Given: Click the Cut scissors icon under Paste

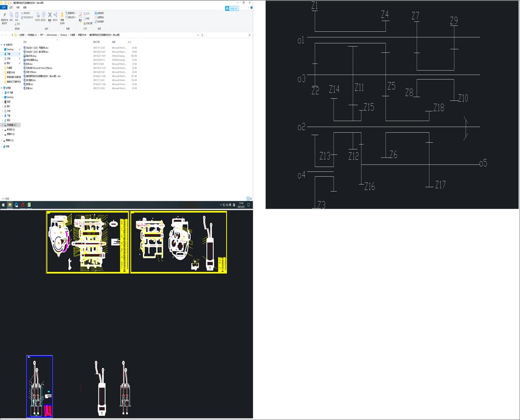Looking at the screenshot, I should (16, 24).
